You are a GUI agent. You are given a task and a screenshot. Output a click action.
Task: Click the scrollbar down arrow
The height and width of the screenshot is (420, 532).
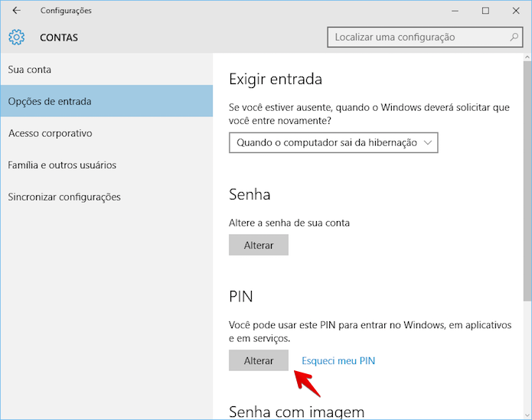527,415
